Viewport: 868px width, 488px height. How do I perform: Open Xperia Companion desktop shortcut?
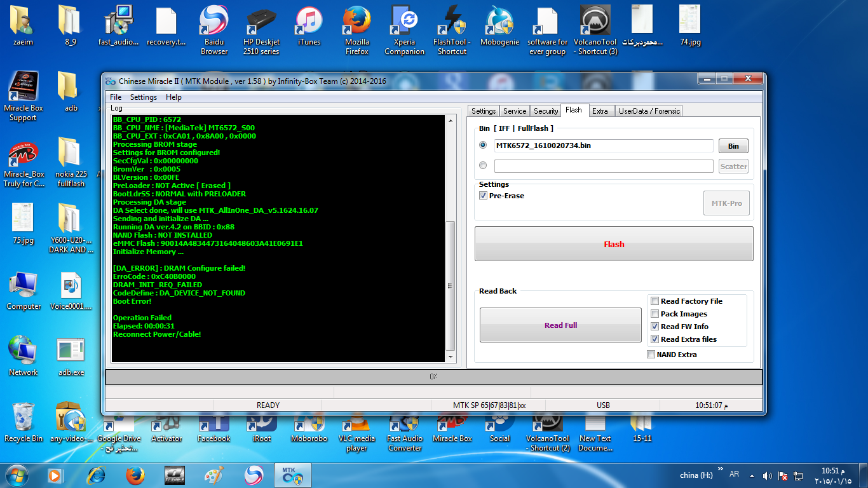(x=404, y=30)
